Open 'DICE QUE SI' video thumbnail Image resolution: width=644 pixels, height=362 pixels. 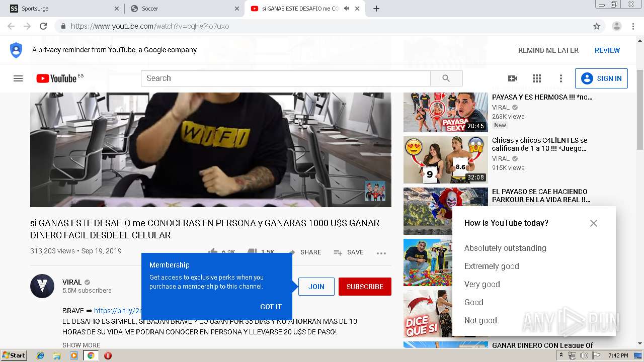click(x=428, y=314)
